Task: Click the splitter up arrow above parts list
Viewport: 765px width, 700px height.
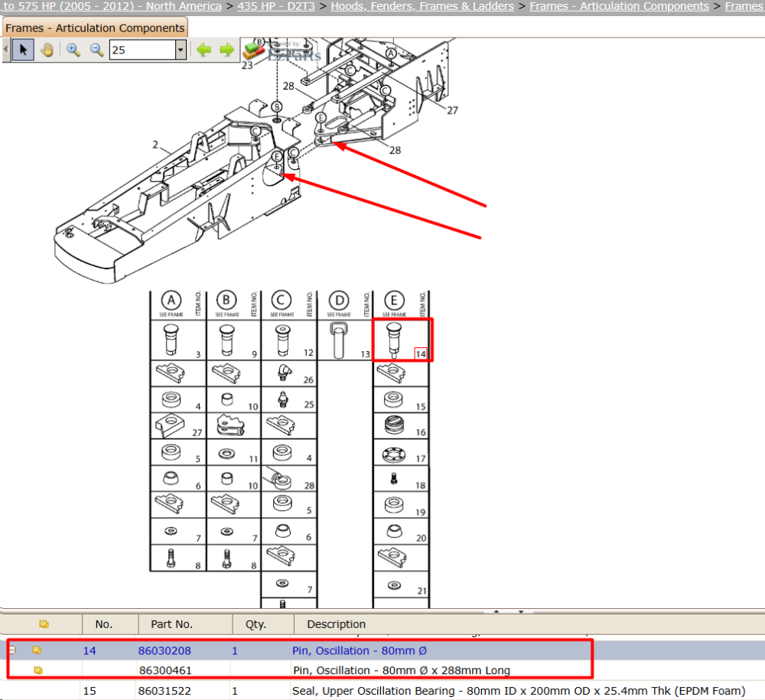Action: coord(496,611)
